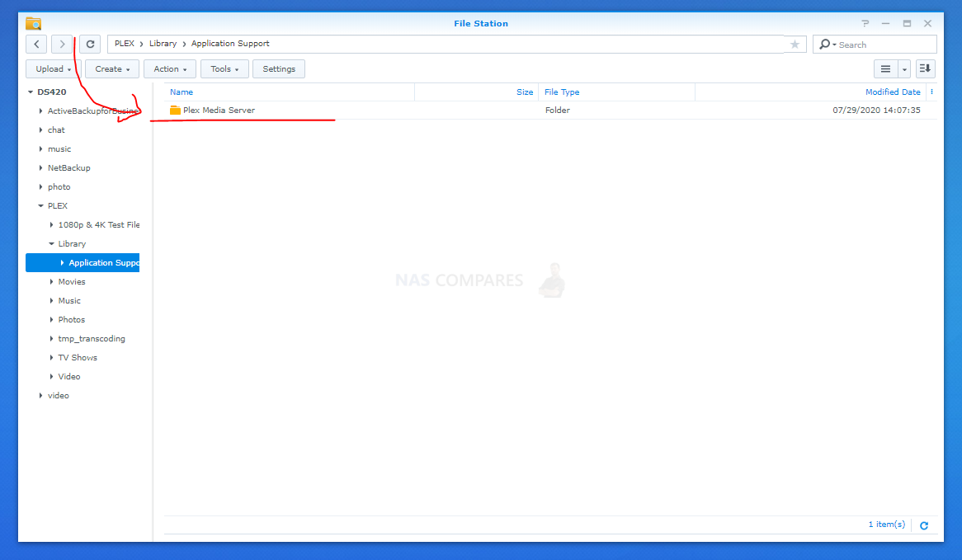Sort files by the Name column
This screenshot has width=962, height=560.
182,92
